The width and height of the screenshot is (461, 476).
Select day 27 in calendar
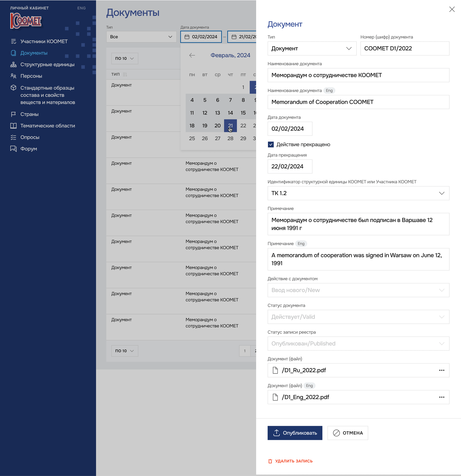click(218, 138)
